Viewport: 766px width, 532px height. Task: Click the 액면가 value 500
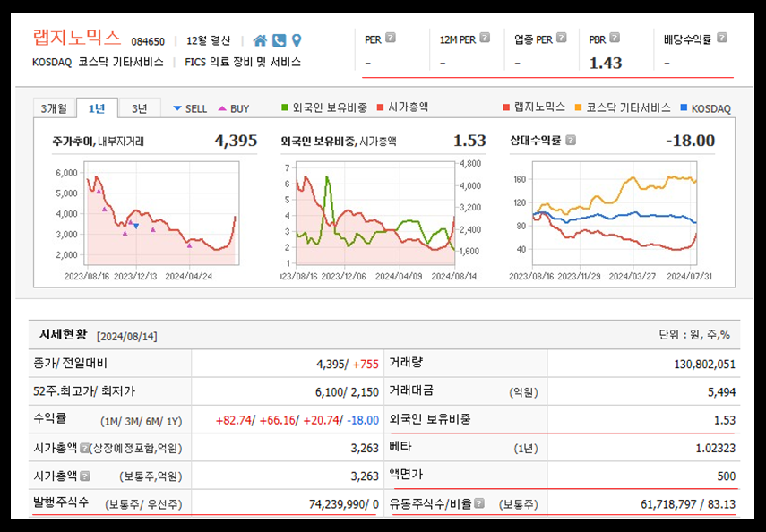pos(726,476)
